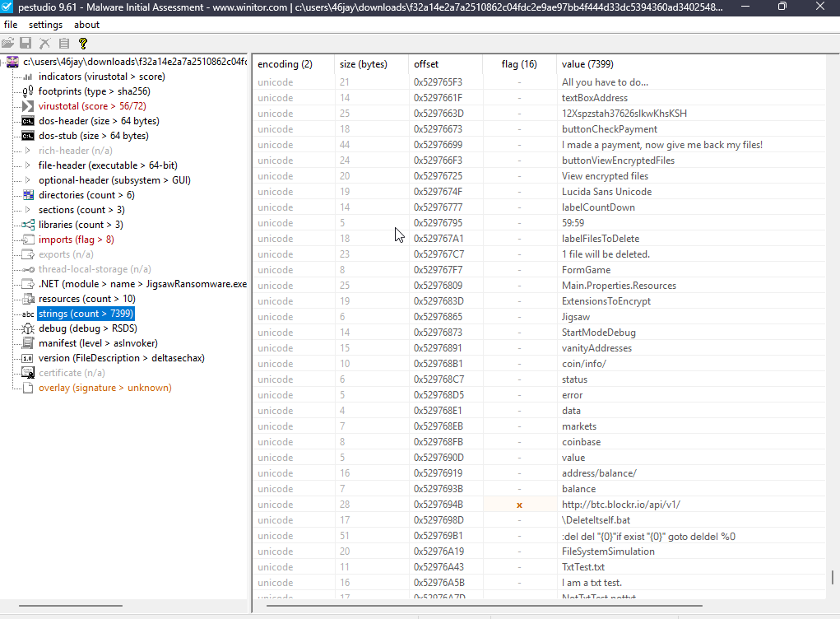Screen dimensions: 840x619
Task: Sort by the size (bytes) column header
Action: [x=371, y=64]
